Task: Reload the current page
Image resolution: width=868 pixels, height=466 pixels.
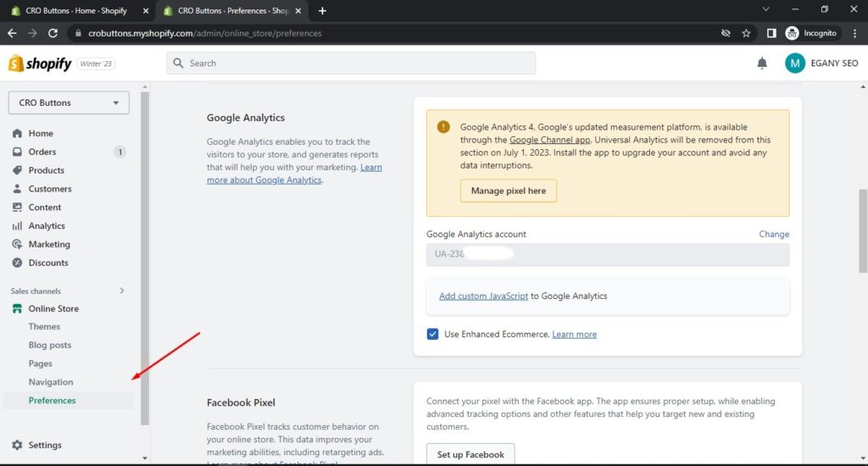Action: (x=53, y=33)
